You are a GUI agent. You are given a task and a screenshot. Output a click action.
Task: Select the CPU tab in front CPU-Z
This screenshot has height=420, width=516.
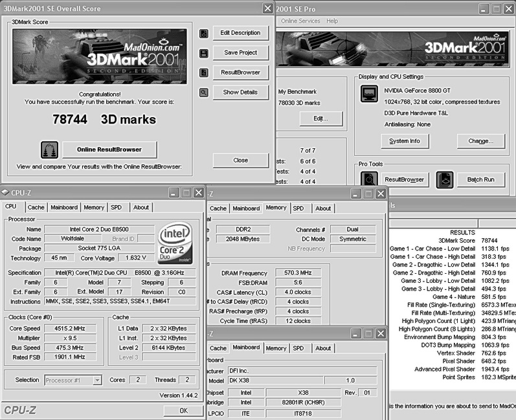[11, 206]
